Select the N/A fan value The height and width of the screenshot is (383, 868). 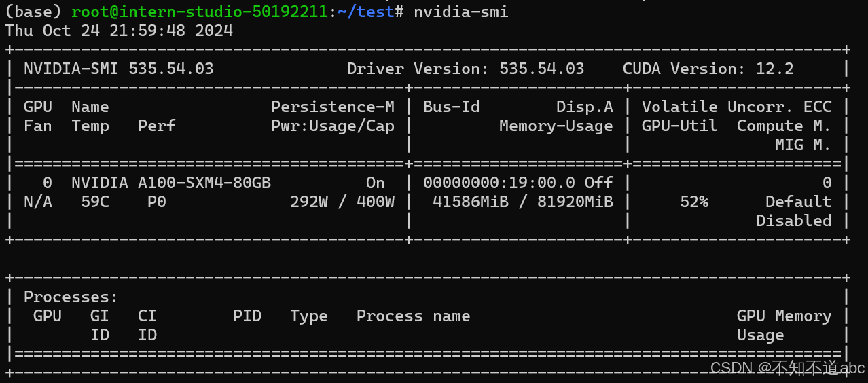[38, 202]
